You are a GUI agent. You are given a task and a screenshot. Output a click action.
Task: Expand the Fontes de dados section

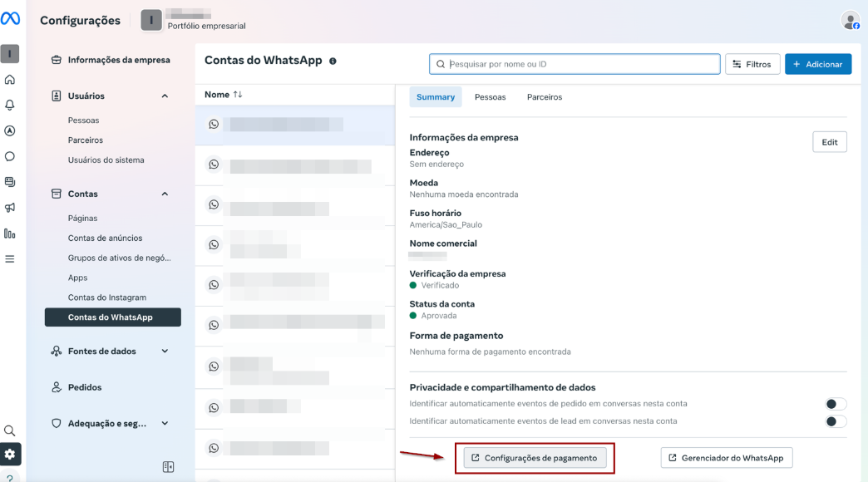point(165,352)
